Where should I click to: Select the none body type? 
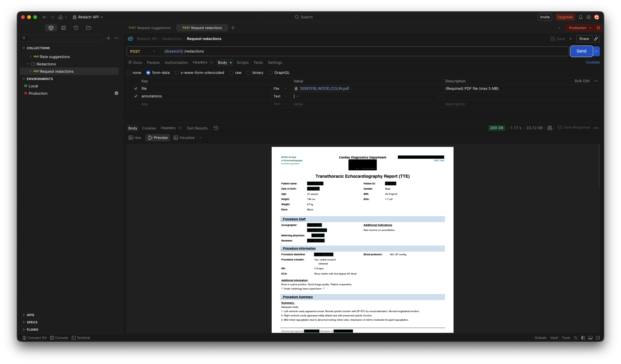point(129,73)
